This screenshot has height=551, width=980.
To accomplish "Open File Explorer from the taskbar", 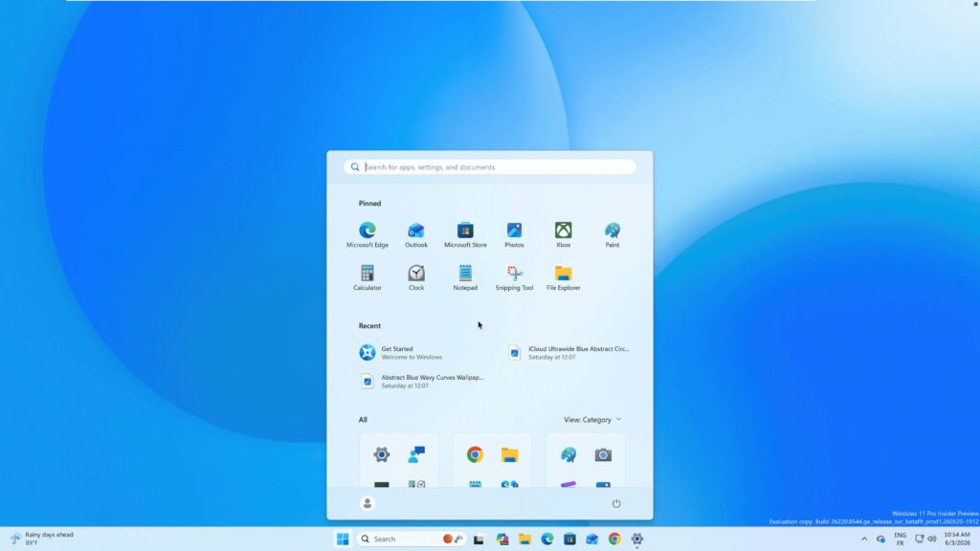I will 524,539.
